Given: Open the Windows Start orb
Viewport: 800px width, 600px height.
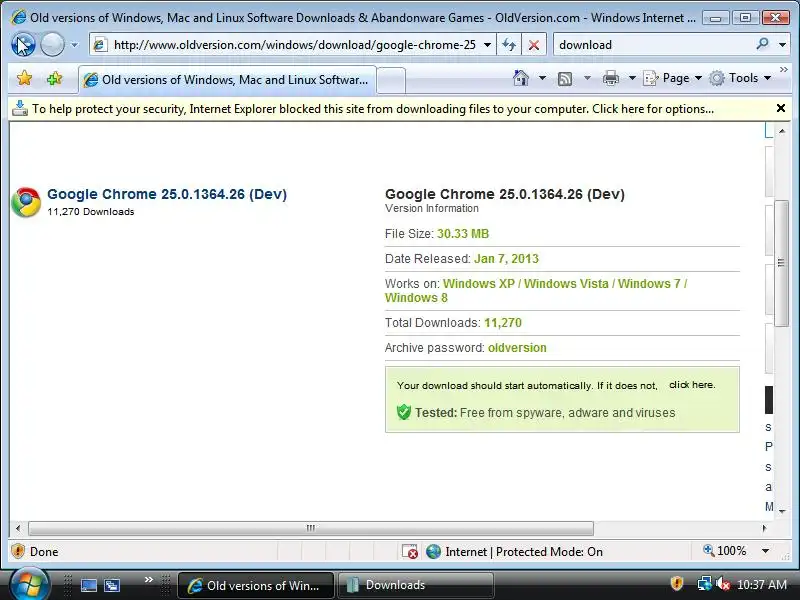Looking at the screenshot, I should [x=30, y=585].
